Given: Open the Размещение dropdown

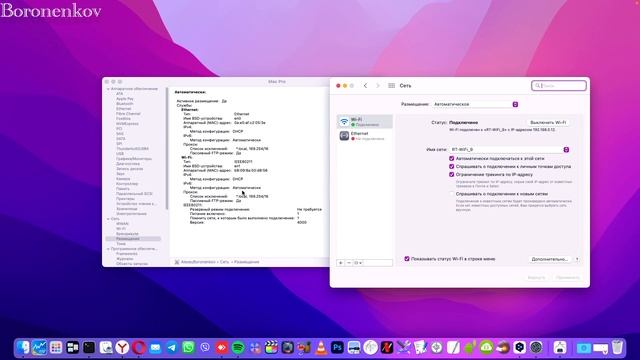Looking at the screenshot, I should point(475,104).
